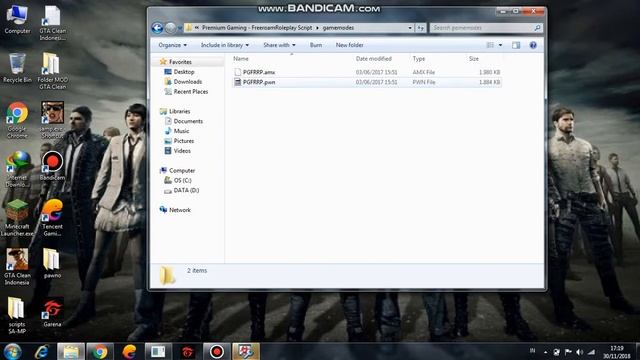This screenshot has width=640, height=360.
Task: Open the views options dropdown arrow
Action: click(x=500, y=45)
